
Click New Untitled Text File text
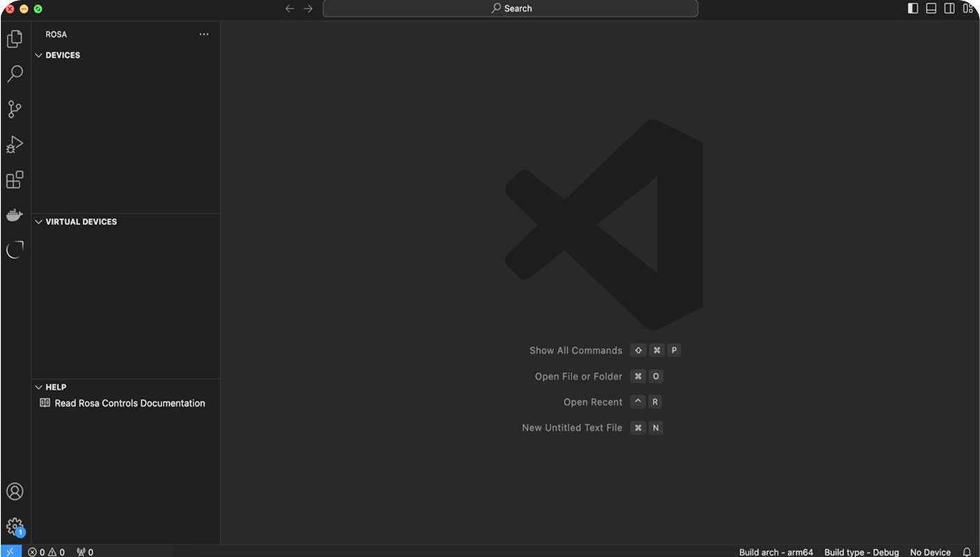pyautogui.click(x=572, y=427)
